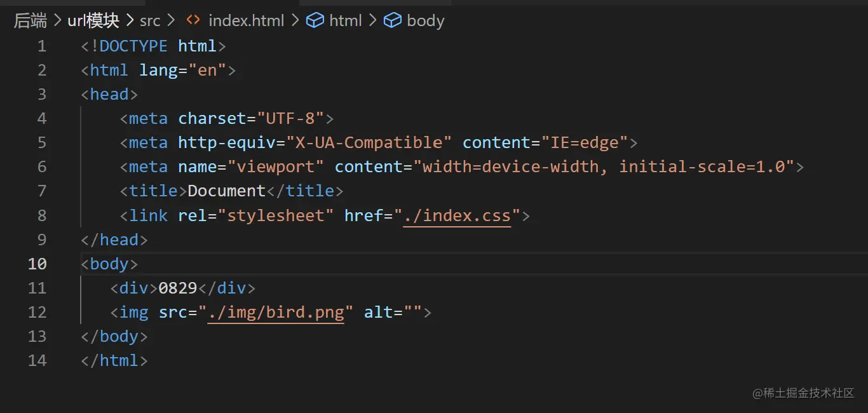The height and width of the screenshot is (413, 868).
Task: Select the src breadcrumb segment
Action: tap(150, 21)
